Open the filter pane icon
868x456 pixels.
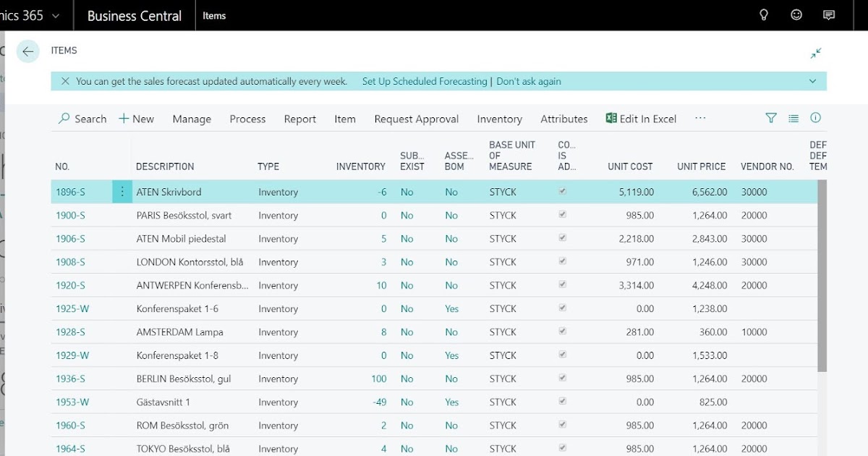point(771,118)
